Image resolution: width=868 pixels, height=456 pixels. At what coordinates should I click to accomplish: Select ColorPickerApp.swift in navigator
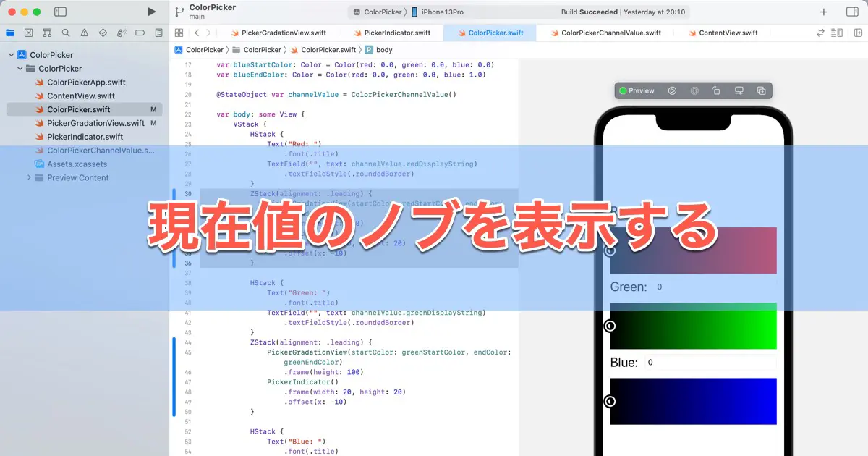pyautogui.click(x=85, y=83)
